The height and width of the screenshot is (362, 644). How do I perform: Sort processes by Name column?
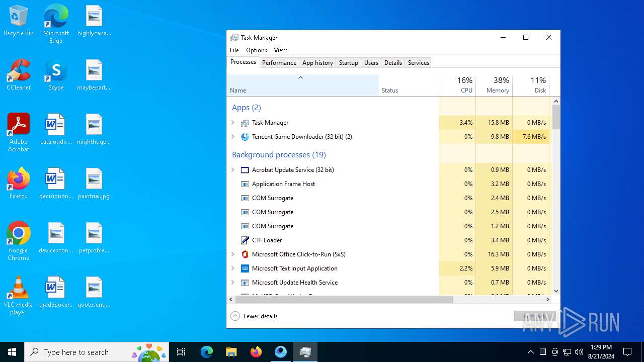click(x=303, y=85)
